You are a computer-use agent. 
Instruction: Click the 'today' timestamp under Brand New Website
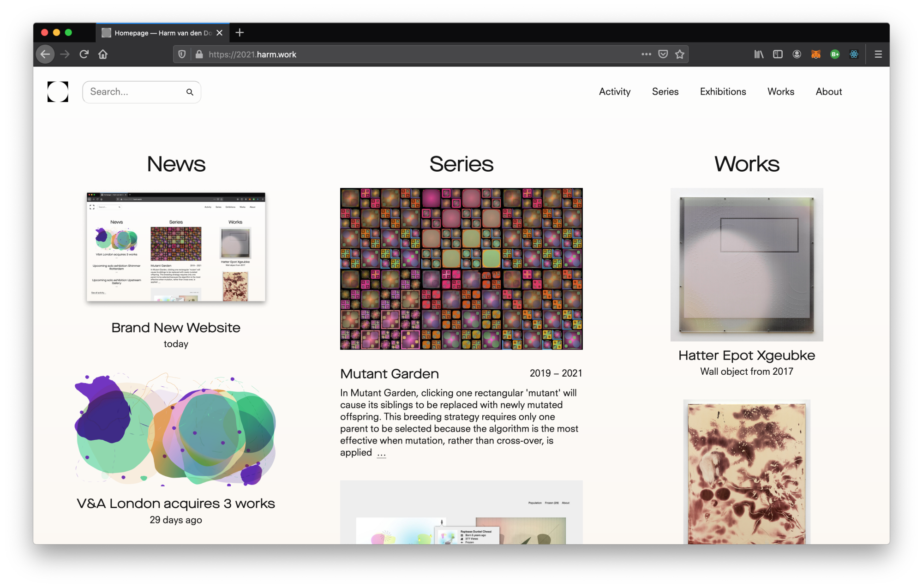coord(176,344)
